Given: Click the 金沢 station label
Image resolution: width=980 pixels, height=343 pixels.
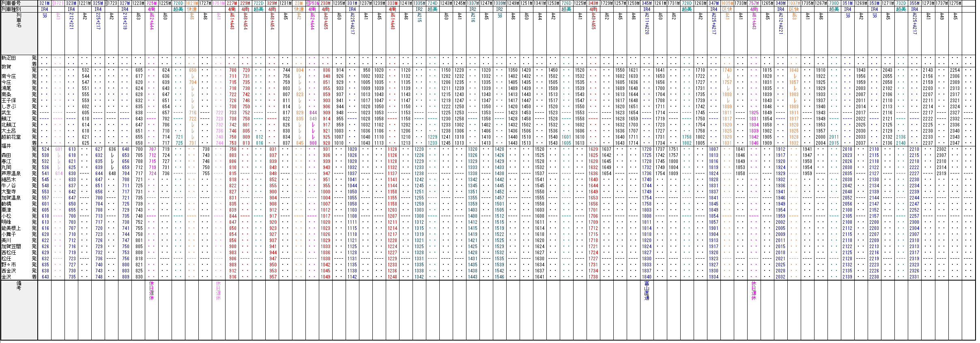Looking at the screenshot, I should click(6, 277).
